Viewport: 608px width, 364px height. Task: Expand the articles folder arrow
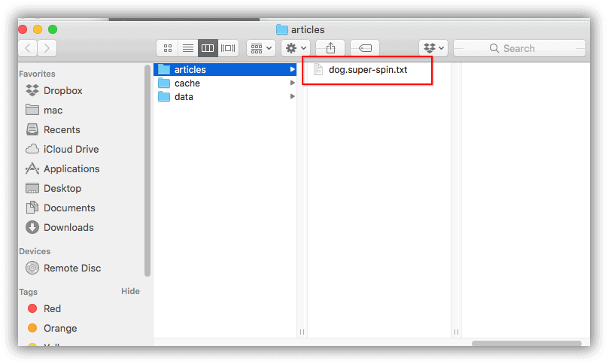tap(293, 69)
